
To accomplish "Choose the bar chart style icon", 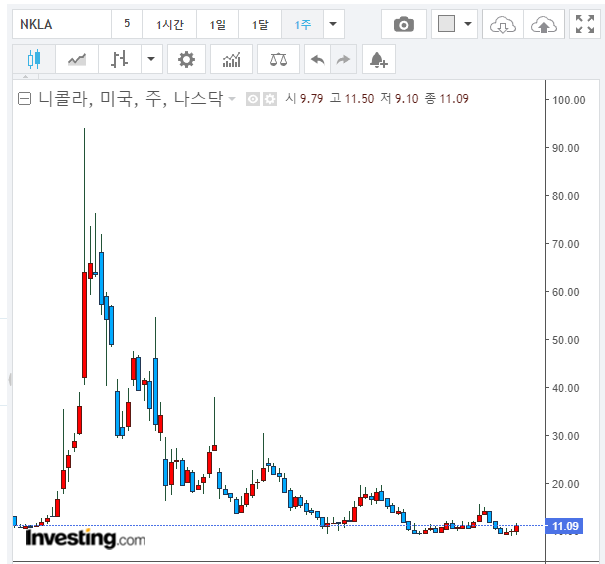I will (120, 59).
